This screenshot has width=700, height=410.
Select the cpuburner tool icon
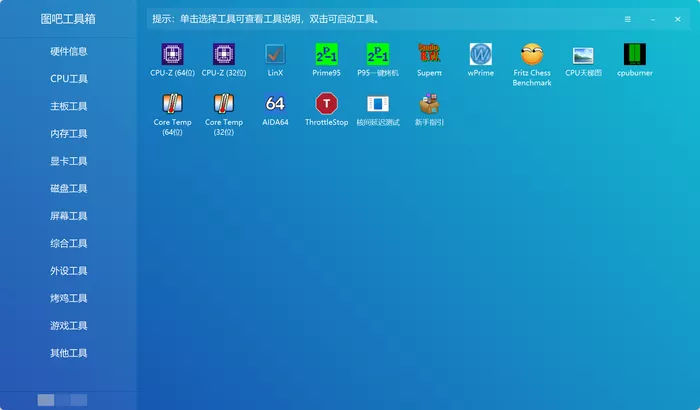pos(634,54)
